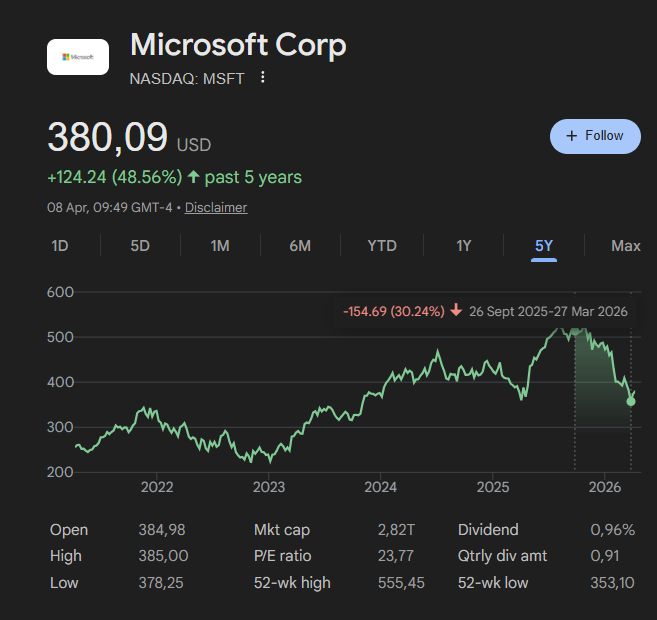
Task: Select the YTD range tab
Action: [382, 246]
